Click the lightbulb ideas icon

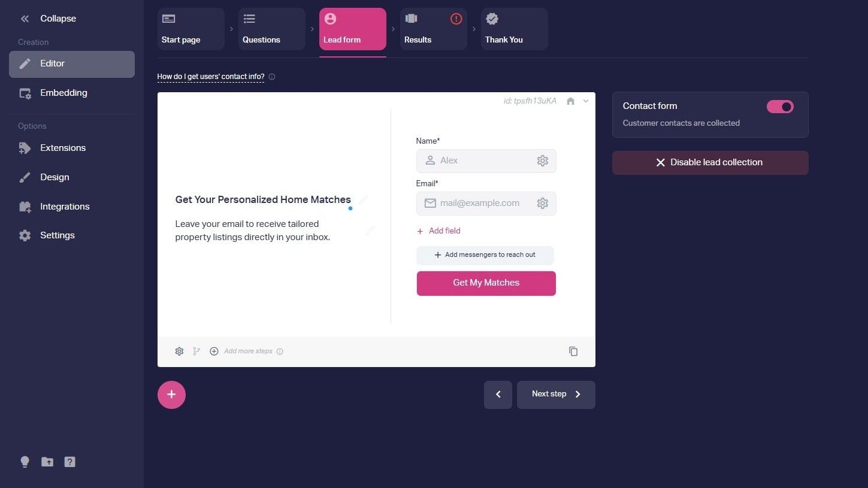(25, 462)
